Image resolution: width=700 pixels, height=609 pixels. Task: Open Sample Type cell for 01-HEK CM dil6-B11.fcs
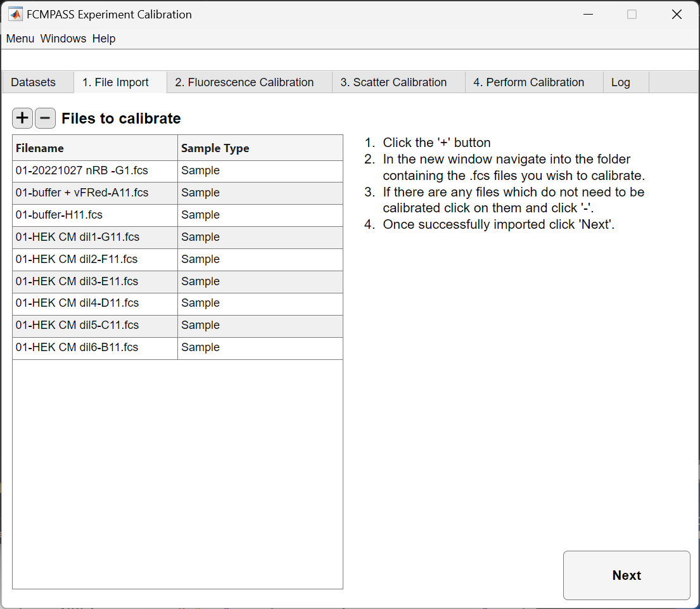click(260, 349)
